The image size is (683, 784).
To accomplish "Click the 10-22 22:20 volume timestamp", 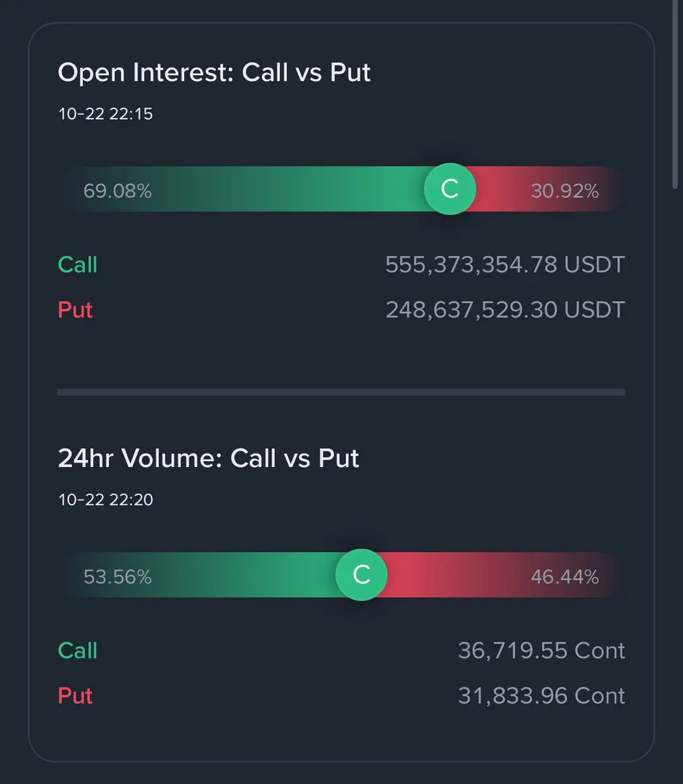I will pyautogui.click(x=105, y=500).
